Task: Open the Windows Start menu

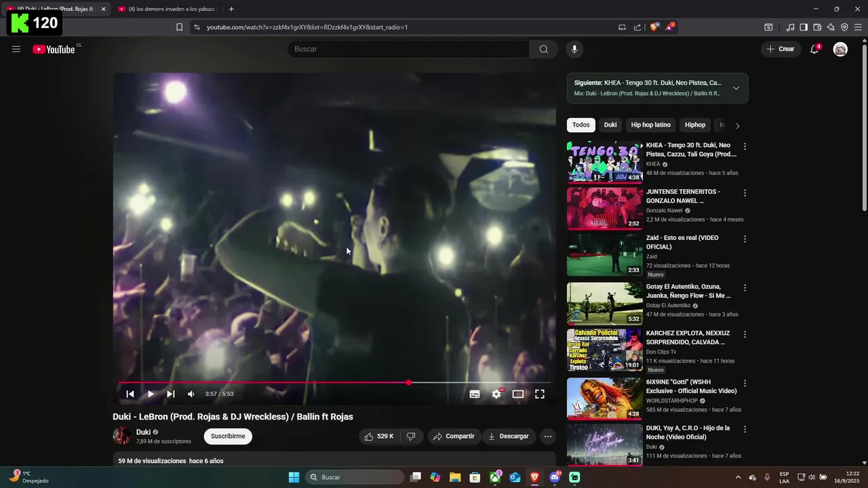Action: click(294, 477)
